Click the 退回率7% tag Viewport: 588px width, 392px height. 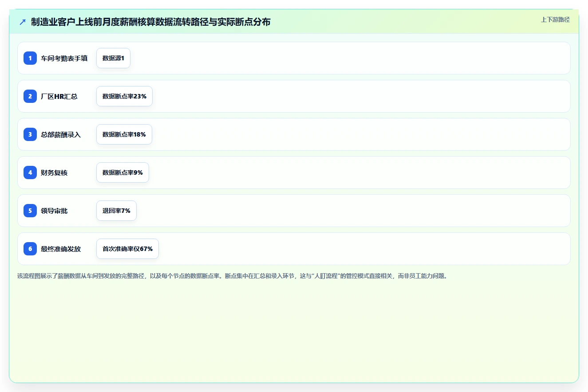116,211
